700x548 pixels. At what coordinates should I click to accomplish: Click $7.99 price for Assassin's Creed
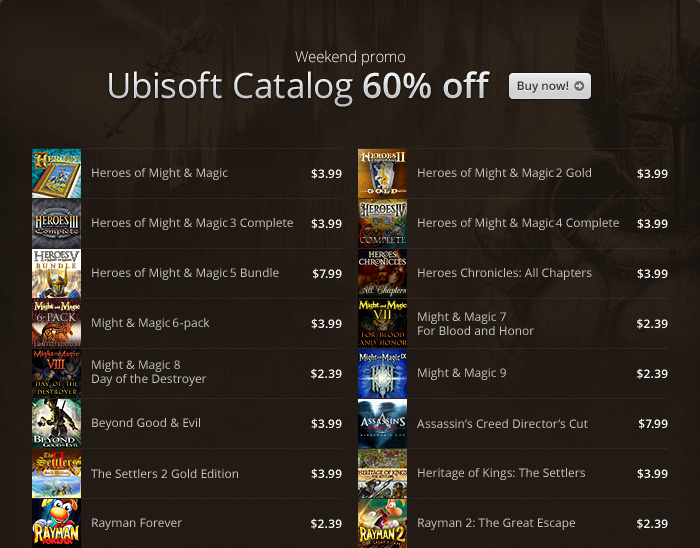(652, 424)
